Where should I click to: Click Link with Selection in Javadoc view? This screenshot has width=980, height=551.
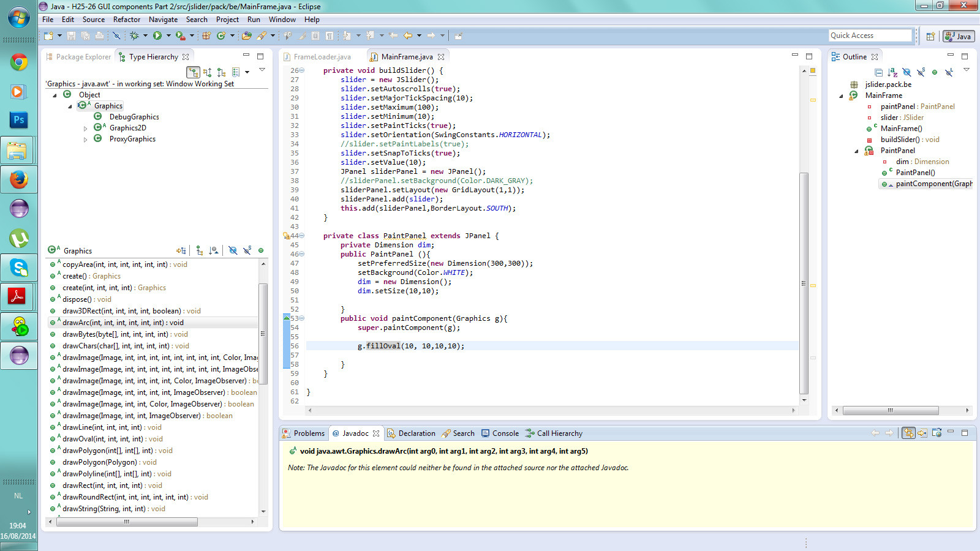[908, 433]
